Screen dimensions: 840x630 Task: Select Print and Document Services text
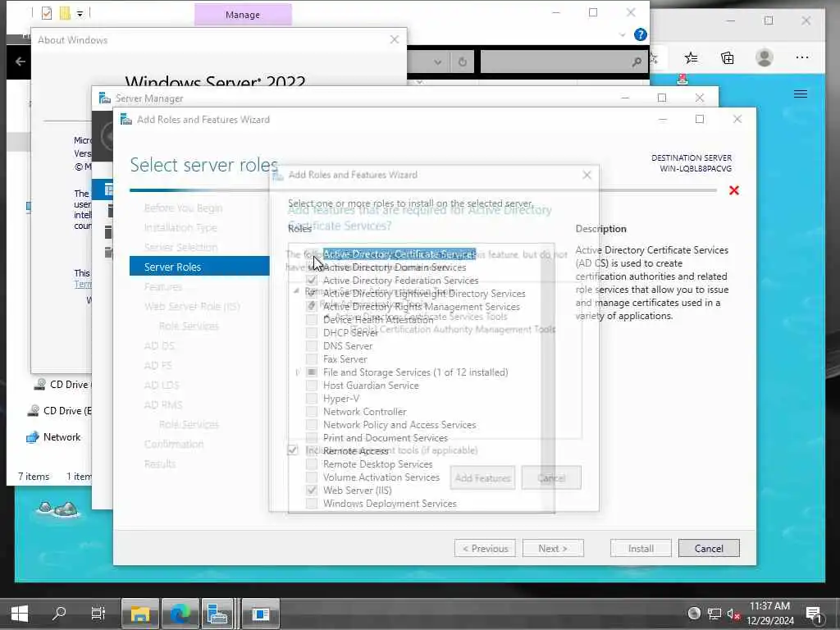pyautogui.click(x=385, y=438)
